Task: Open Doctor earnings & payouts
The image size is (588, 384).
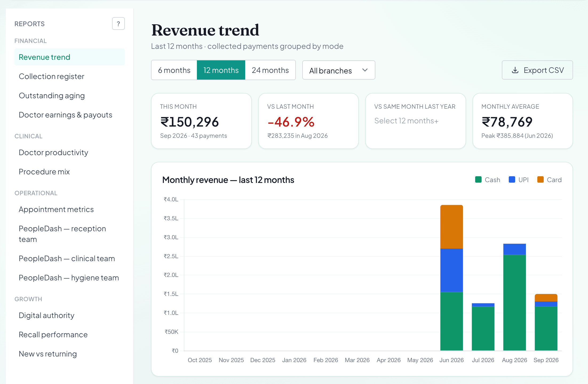Action: click(x=70, y=115)
